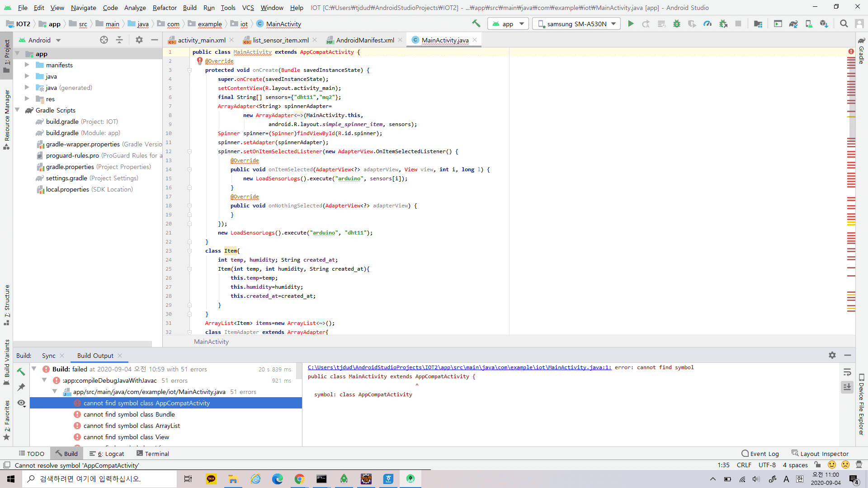Open AVD Manager device icon
The height and width of the screenshot is (488, 868).
(809, 23)
